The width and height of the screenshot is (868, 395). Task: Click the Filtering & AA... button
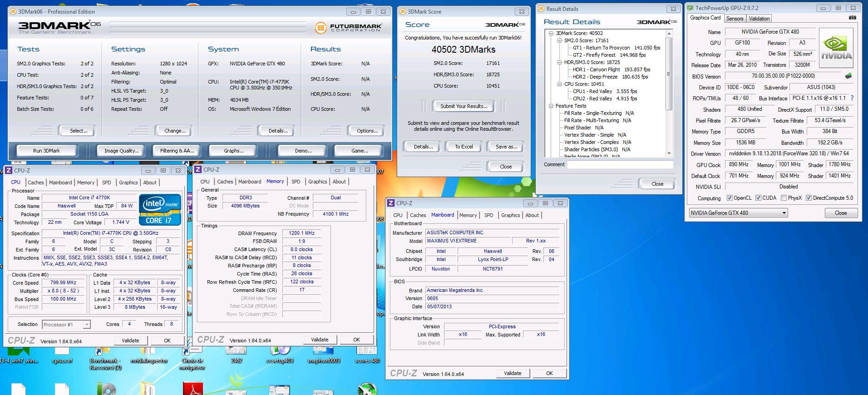[x=177, y=151]
